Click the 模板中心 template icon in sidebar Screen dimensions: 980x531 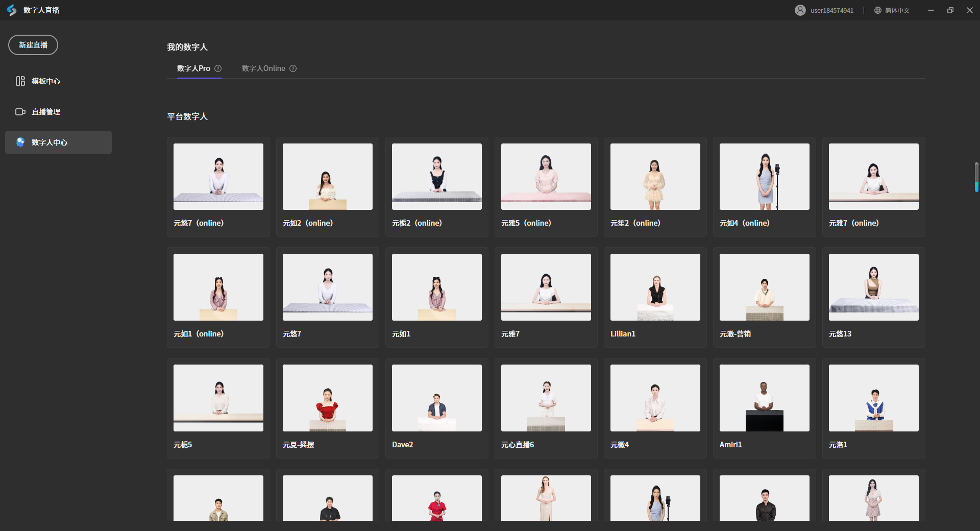pos(20,81)
